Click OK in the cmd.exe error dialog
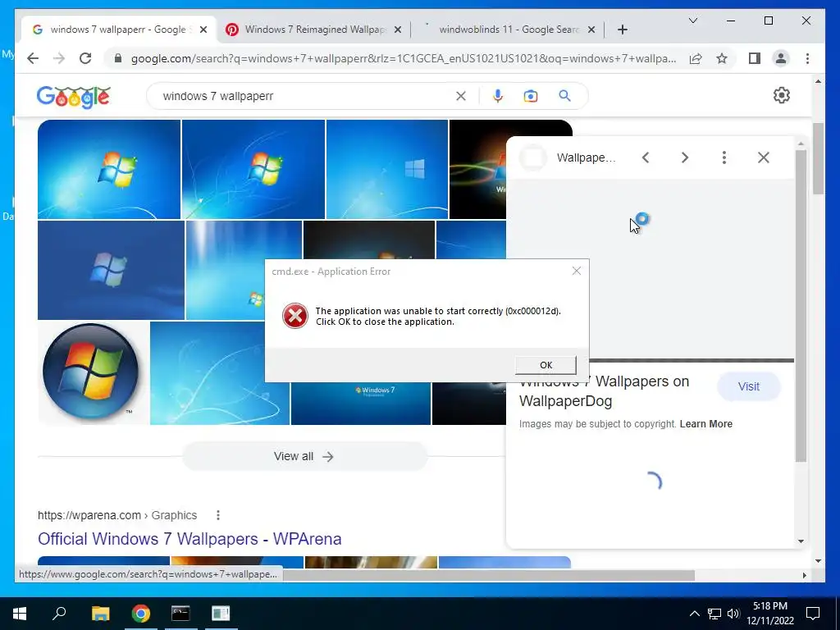Screen dimensions: 840x630 point(546,365)
